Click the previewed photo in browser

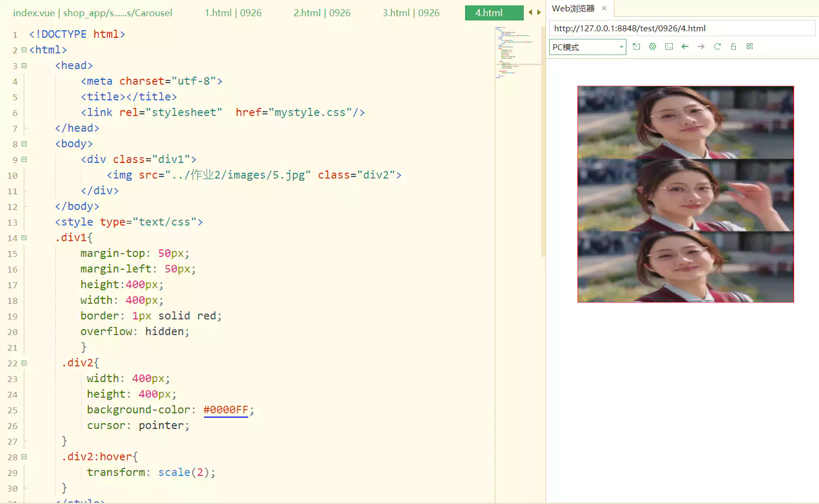click(686, 194)
